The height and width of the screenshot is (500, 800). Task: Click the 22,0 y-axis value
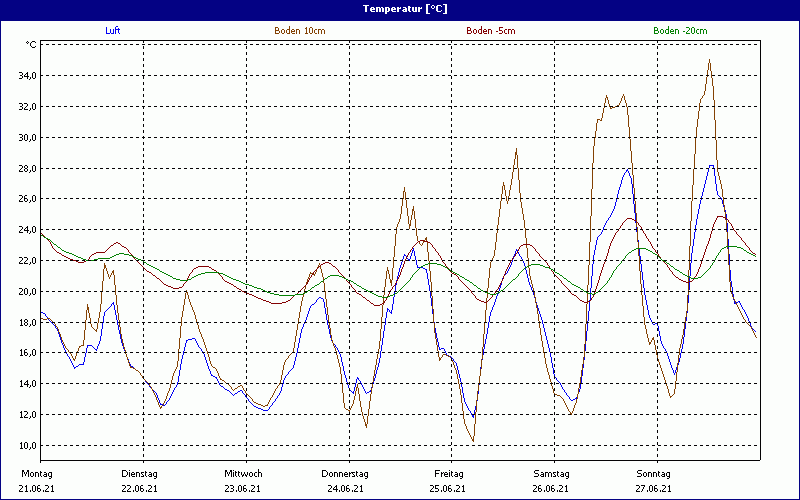(x=27, y=261)
